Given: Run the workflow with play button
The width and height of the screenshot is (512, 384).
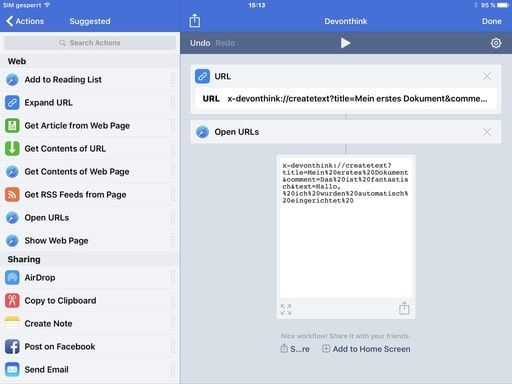Looking at the screenshot, I should 345,43.
